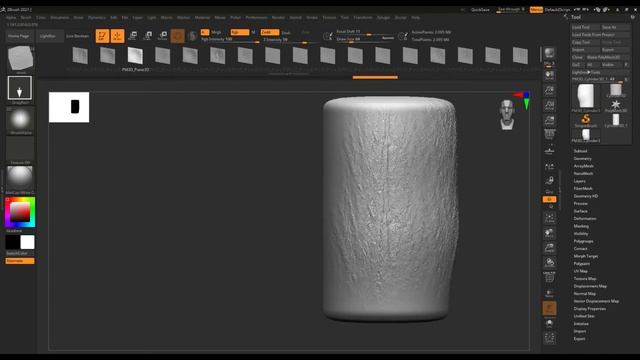Image resolution: width=640 pixels, height=360 pixels.
Task: Click the BPR render icon
Action: pos(549,53)
